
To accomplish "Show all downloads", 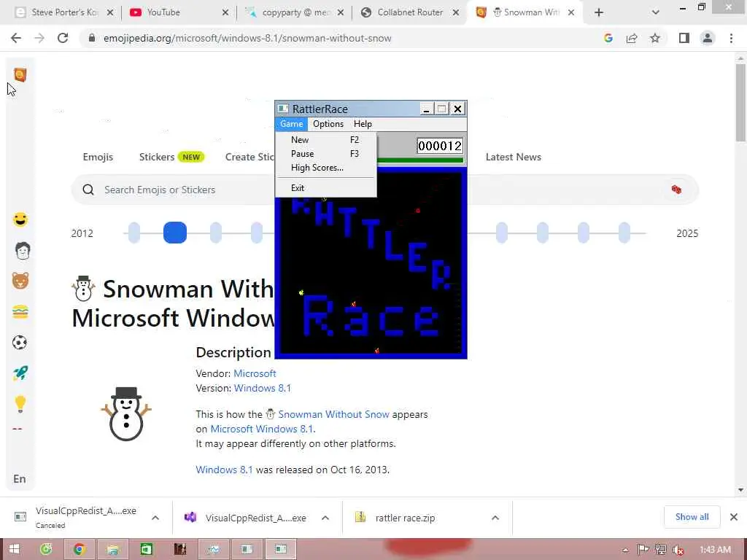I will [x=692, y=517].
